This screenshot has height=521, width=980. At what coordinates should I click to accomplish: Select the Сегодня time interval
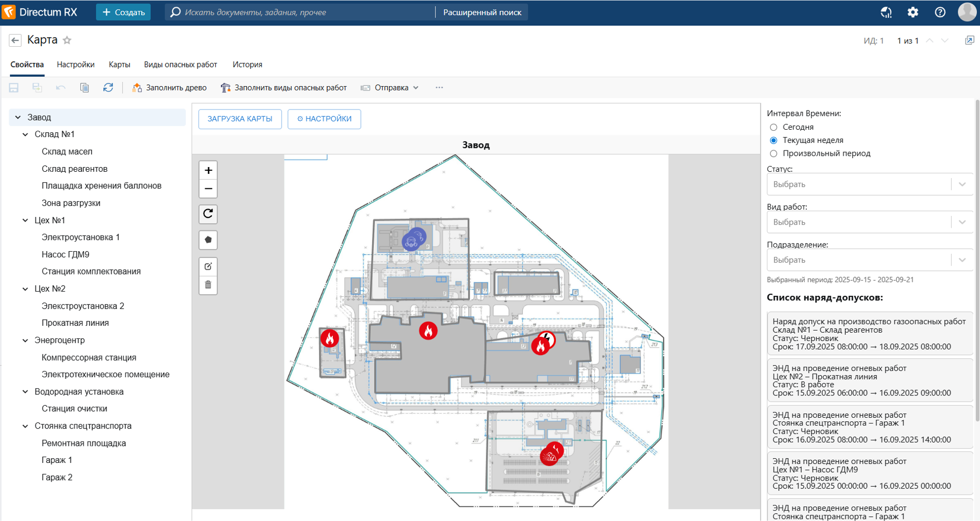coord(774,127)
